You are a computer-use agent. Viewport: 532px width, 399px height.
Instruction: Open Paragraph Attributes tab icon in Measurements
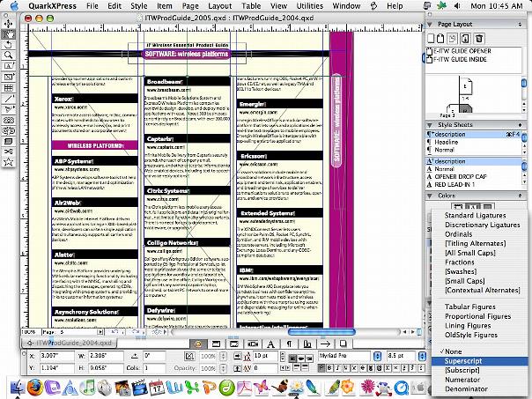(x=289, y=344)
